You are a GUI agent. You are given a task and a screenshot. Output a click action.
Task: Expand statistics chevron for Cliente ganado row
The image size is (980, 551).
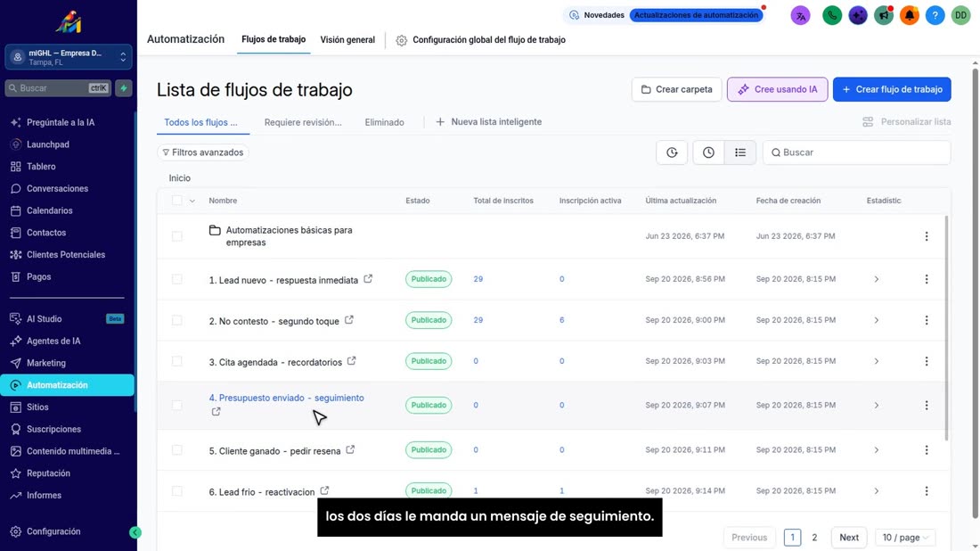877,450
